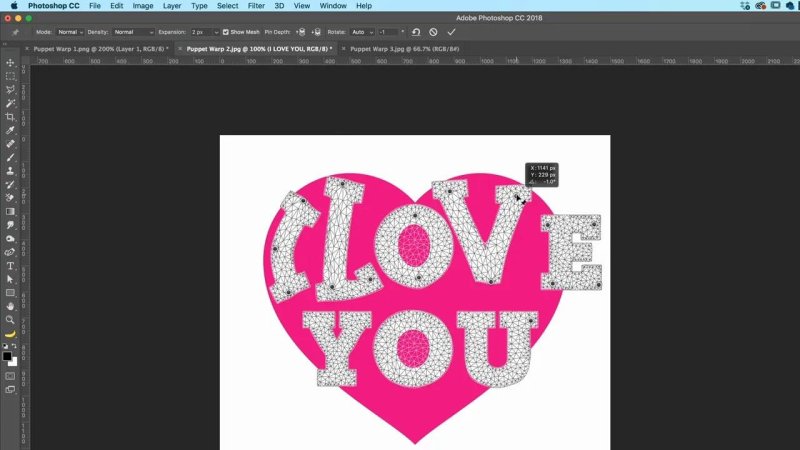800x450 pixels.
Task: Click the pin at bottom of letter V
Action: 491,282
